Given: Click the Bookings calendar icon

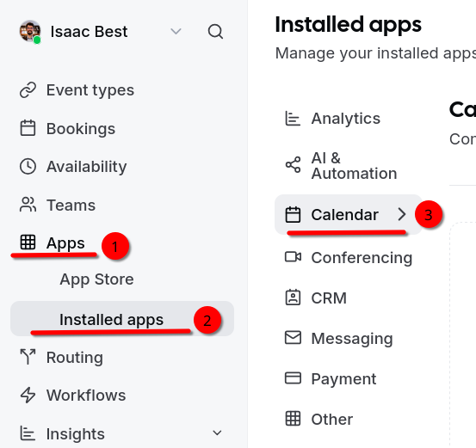Looking at the screenshot, I should (28, 128).
